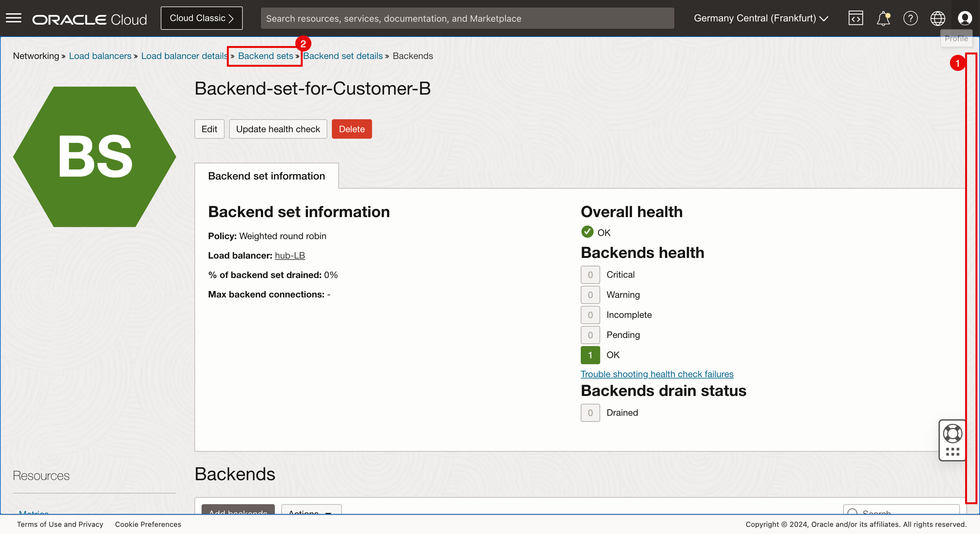Click Update health check button

click(278, 129)
